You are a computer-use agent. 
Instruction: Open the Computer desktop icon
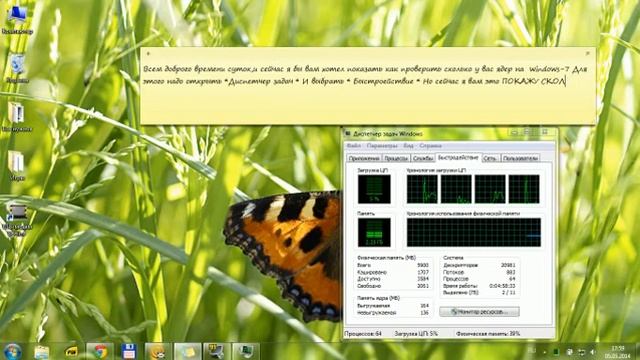[x=17, y=20]
